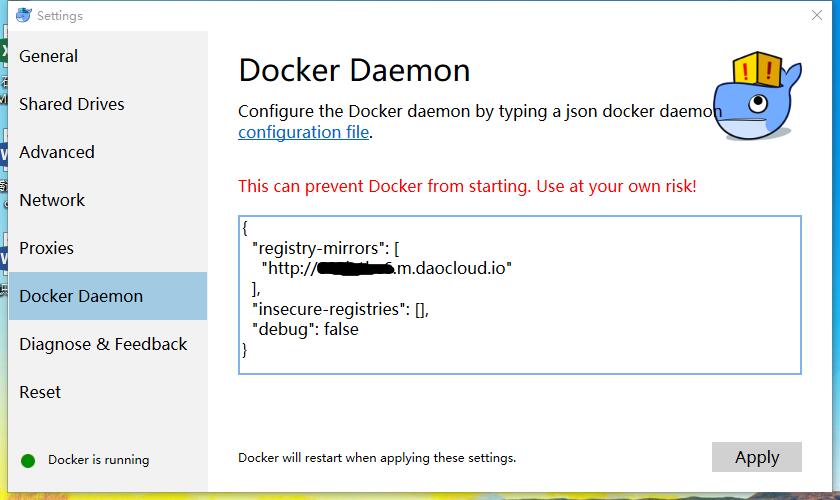Open Diagnose & Feedback section
Viewport: 840px width, 500px height.
click(108, 344)
